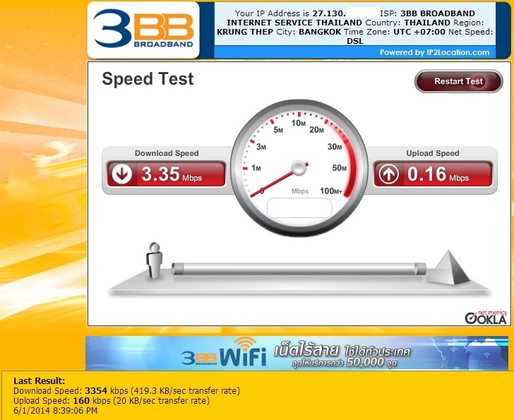Click the 3BB Broadband logo
514x420 pixels.
click(x=143, y=30)
